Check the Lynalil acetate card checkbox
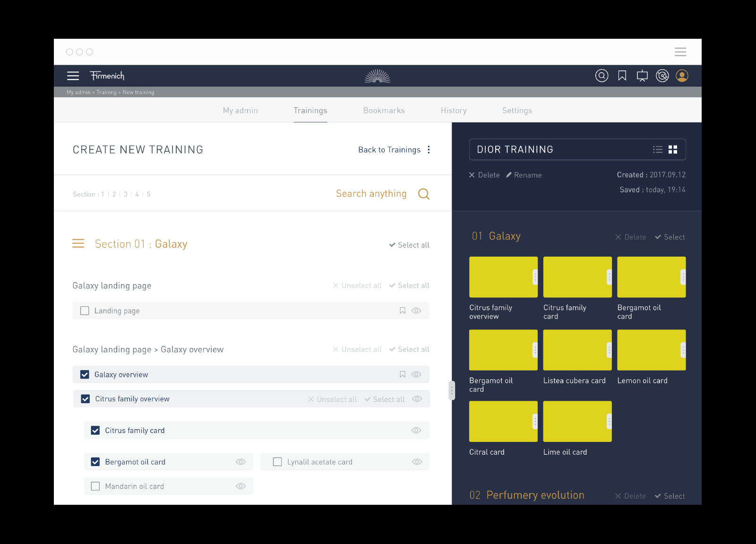 click(277, 462)
